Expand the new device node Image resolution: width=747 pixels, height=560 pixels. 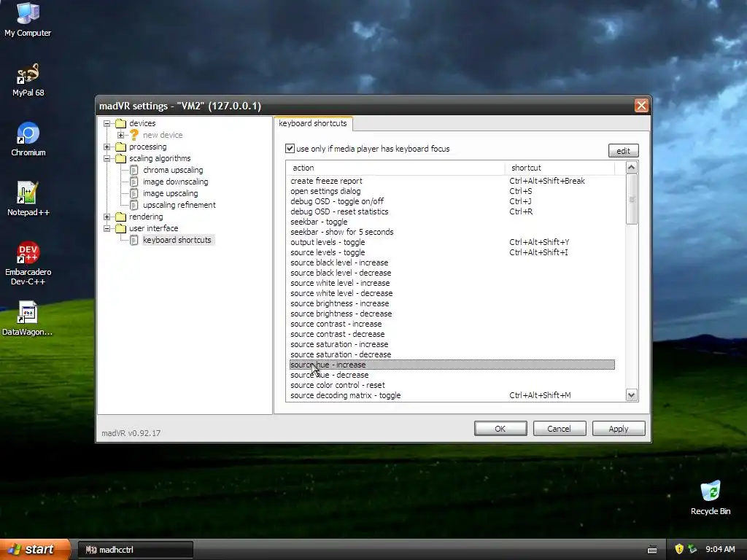120,135
